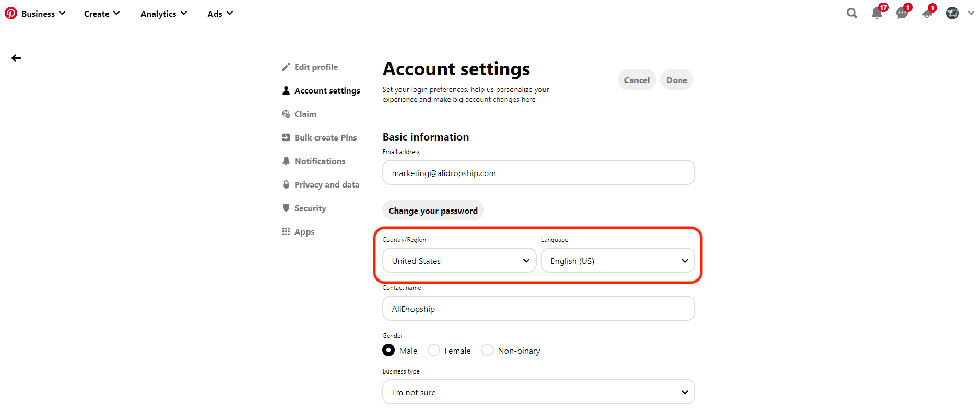Choose the Non-binary gender option
The height and width of the screenshot is (420, 980).
487,350
